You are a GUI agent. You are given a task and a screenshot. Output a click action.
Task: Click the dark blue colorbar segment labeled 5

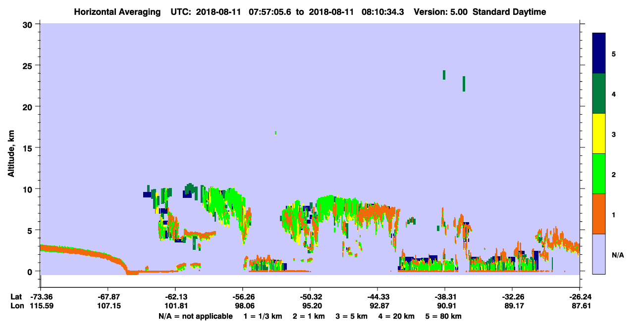point(599,53)
